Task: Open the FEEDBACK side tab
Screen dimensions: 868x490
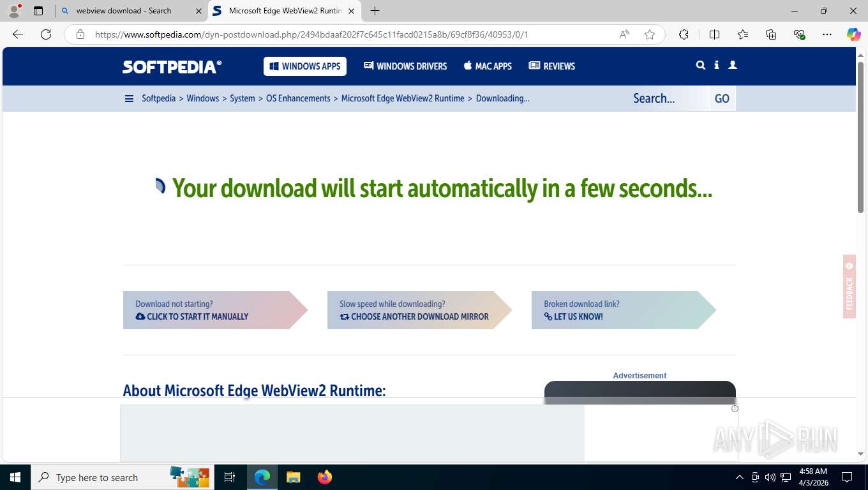Action: click(x=849, y=286)
